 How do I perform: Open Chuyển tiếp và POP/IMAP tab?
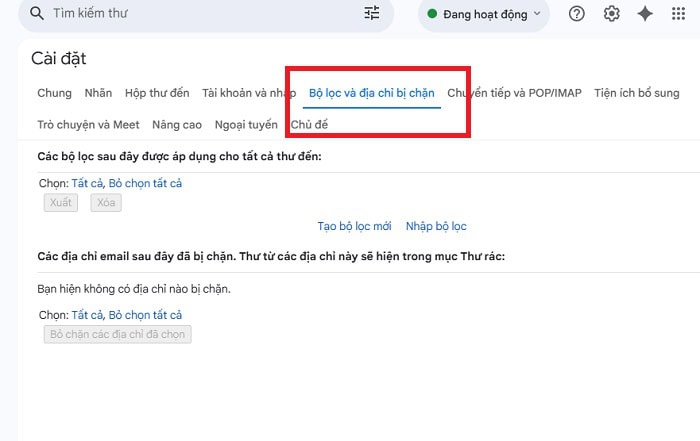click(x=514, y=93)
